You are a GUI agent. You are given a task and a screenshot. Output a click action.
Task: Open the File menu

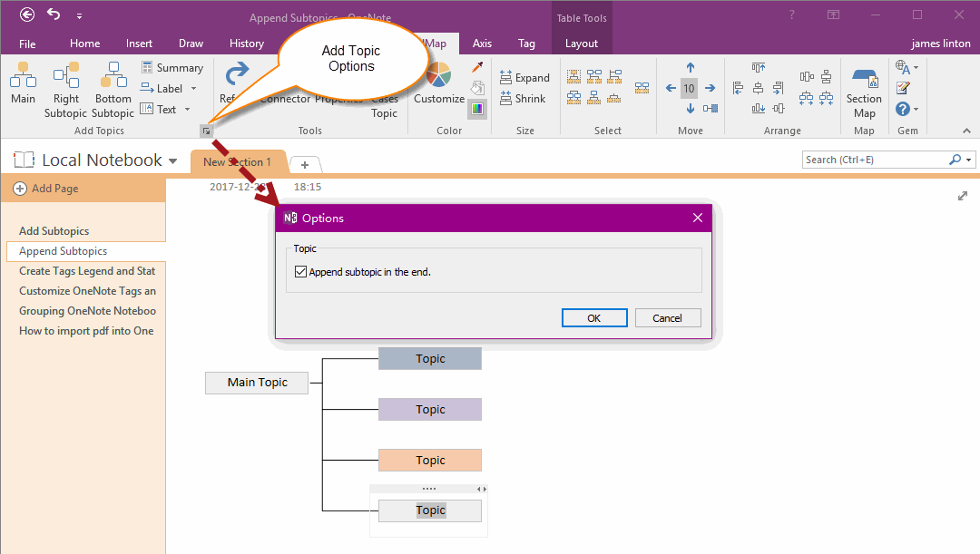click(x=27, y=44)
